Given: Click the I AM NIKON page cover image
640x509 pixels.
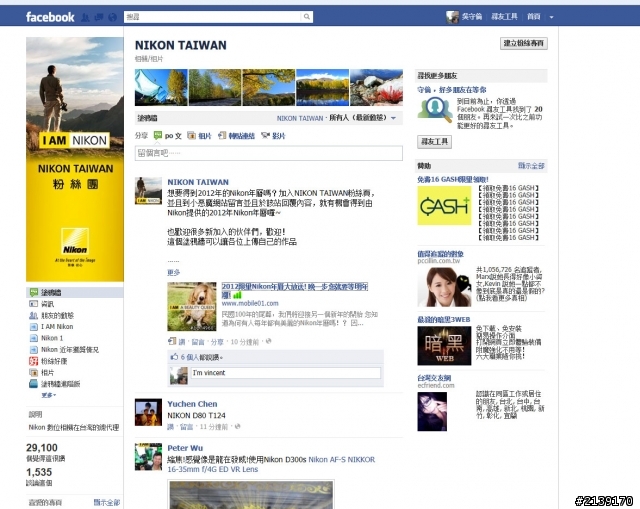Looking at the screenshot, I should pyautogui.click(x=75, y=159).
